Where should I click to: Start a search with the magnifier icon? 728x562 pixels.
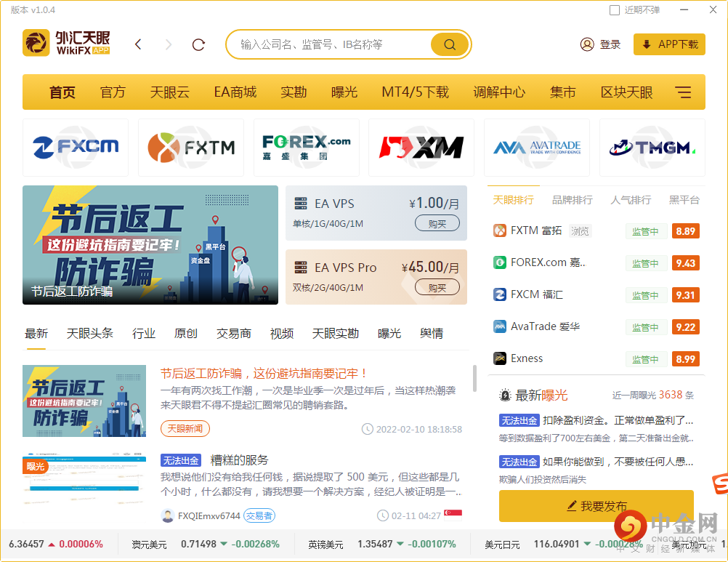point(449,44)
